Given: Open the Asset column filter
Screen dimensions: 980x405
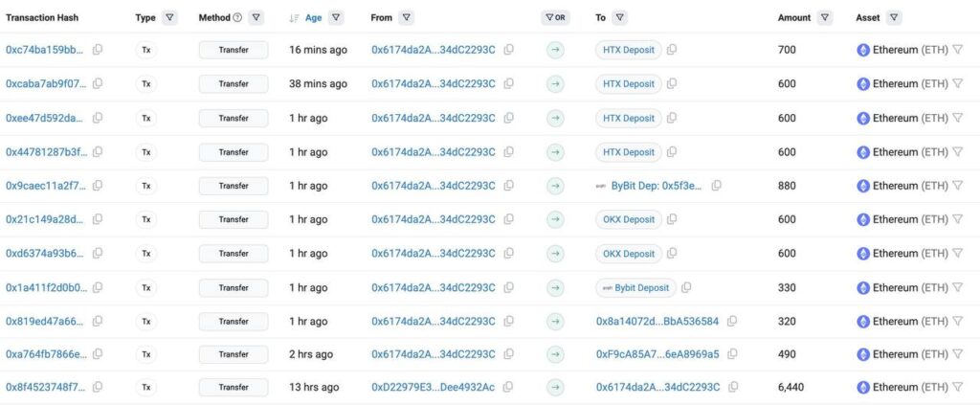Looking at the screenshot, I should (x=893, y=17).
